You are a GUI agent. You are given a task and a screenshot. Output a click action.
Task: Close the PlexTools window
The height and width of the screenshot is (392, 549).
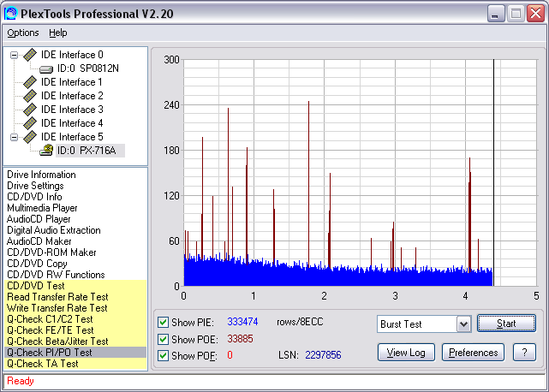pos(535,14)
